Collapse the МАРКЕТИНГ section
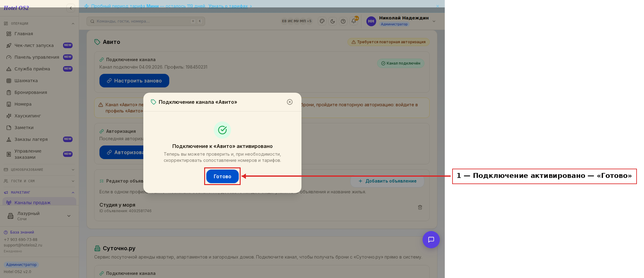Viewport: 644px width, 278px height. pyautogui.click(x=39, y=192)
